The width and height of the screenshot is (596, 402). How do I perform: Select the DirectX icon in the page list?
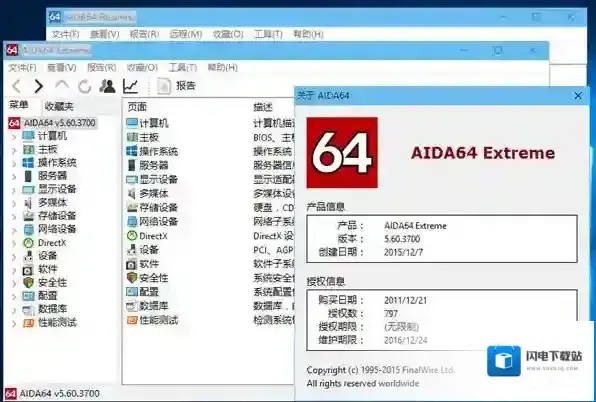[x=132, y=236]
